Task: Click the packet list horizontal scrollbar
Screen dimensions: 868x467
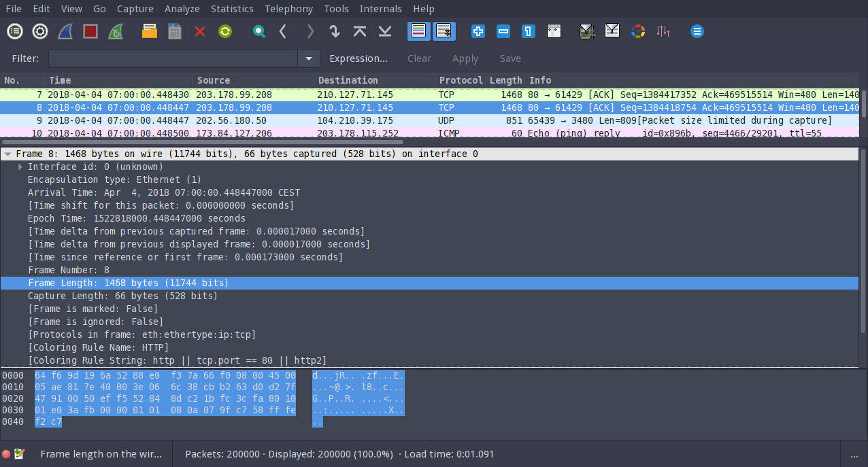Action: [x=203, y=142]
